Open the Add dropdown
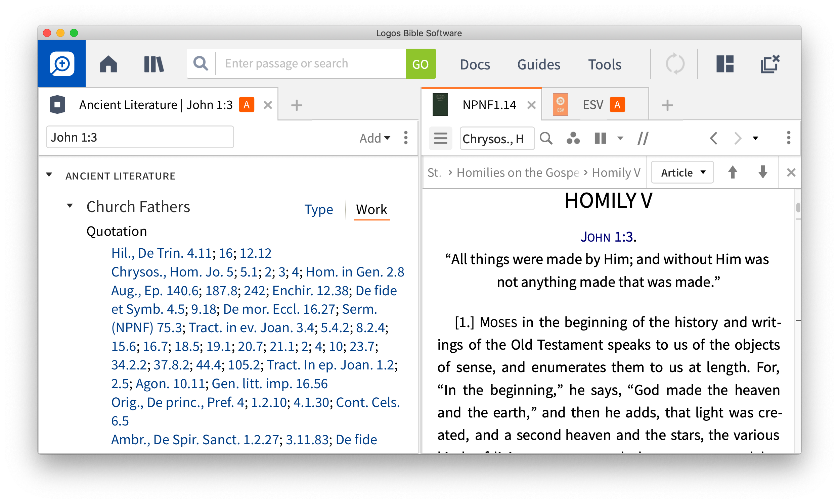This screenshot has width=839, height=504. [374, 138]
